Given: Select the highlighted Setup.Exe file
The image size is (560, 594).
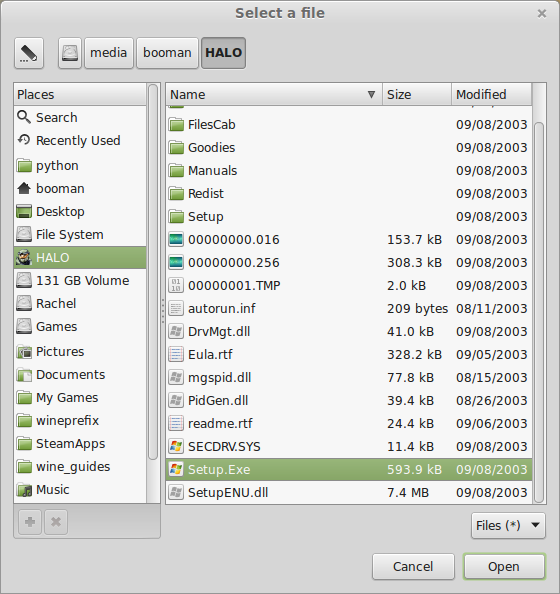Looking at the screenshot, I should point(349,470).
